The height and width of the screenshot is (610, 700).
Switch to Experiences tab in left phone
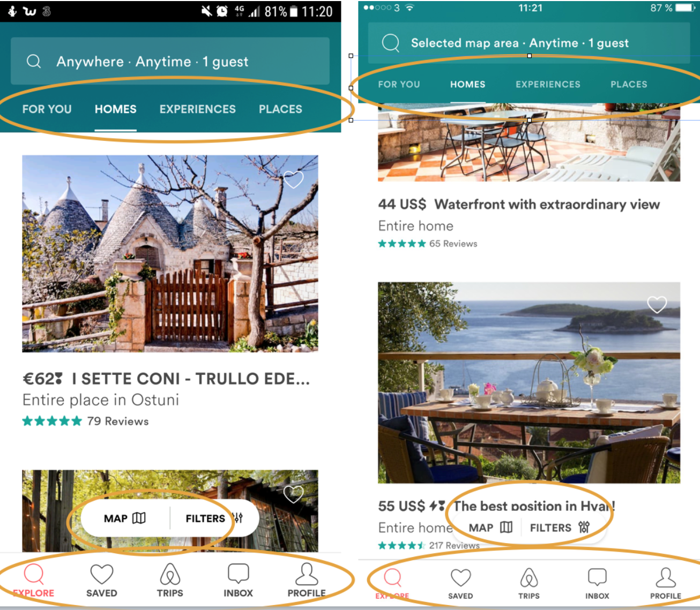tap(197, 109)
